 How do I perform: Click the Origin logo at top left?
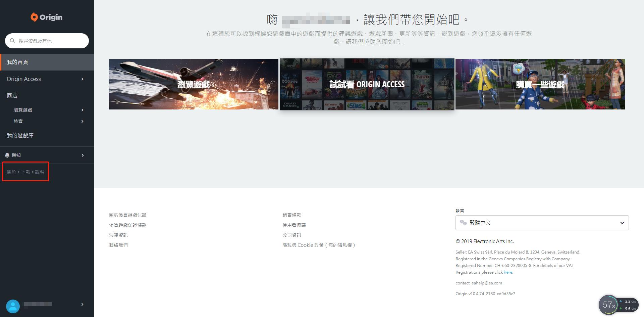pyautogui.click(x=46, y=17)
